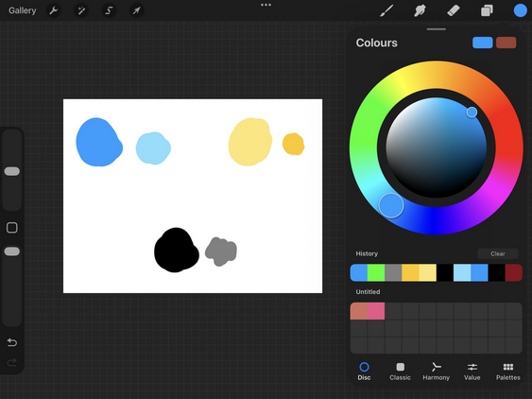532x399 pixels.
Task: Clear the colour History
Action: [498, 253]
